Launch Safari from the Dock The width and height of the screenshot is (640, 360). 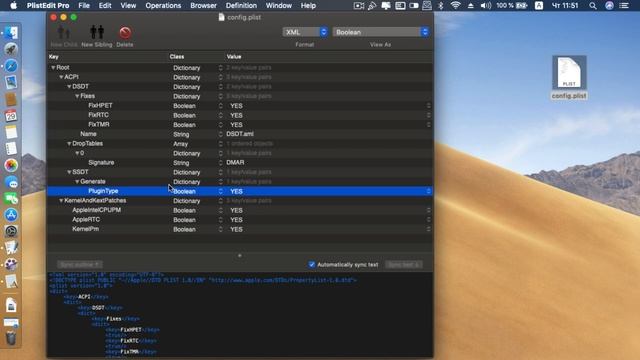pos(11,66)
